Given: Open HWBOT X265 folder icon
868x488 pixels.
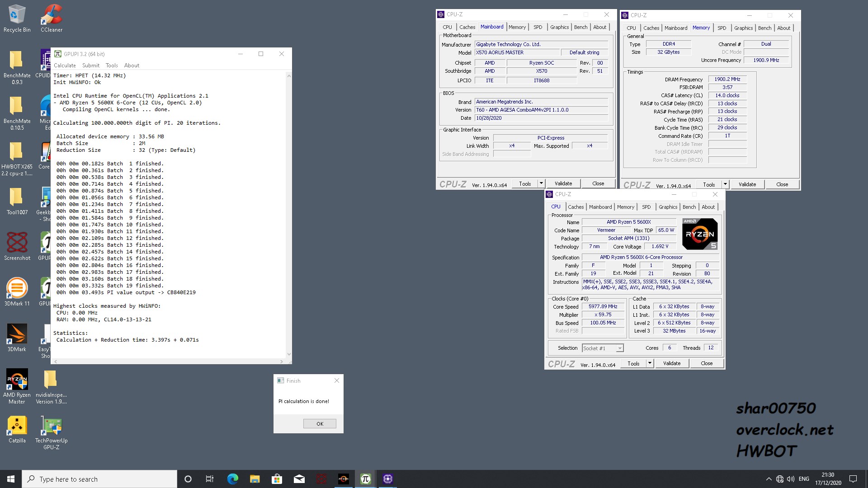Looking at the screenshot, I should (17, 158).
